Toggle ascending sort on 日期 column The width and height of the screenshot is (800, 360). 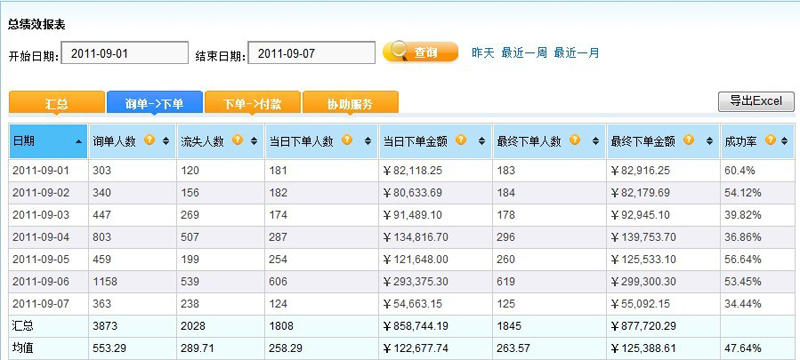pyautogui.click(x=79, y=141)
